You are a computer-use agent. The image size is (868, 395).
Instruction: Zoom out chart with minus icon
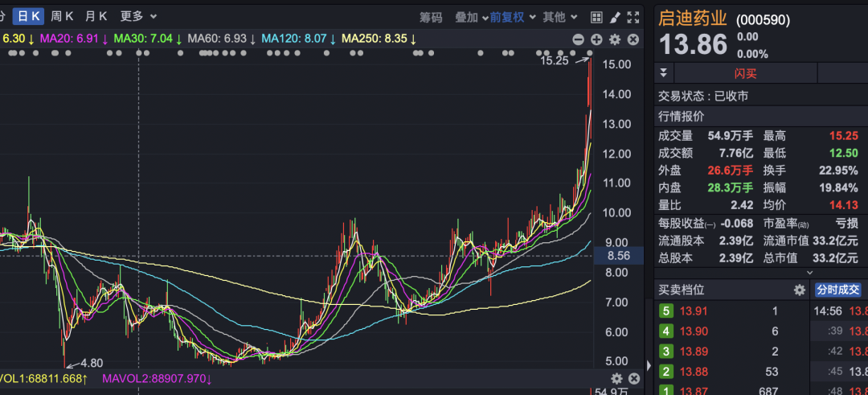pyautogui.click(x=578, y=39)
